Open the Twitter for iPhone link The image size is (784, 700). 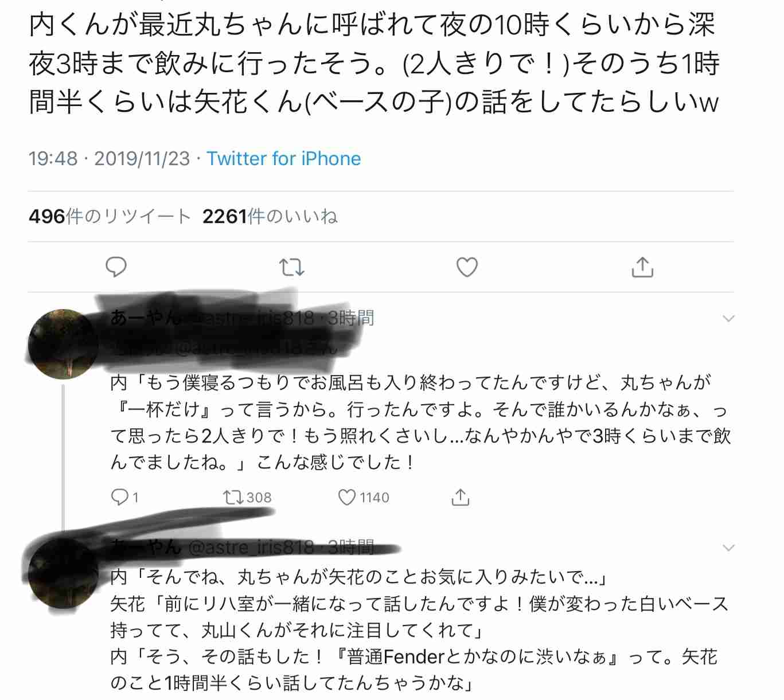click(284, 158)
